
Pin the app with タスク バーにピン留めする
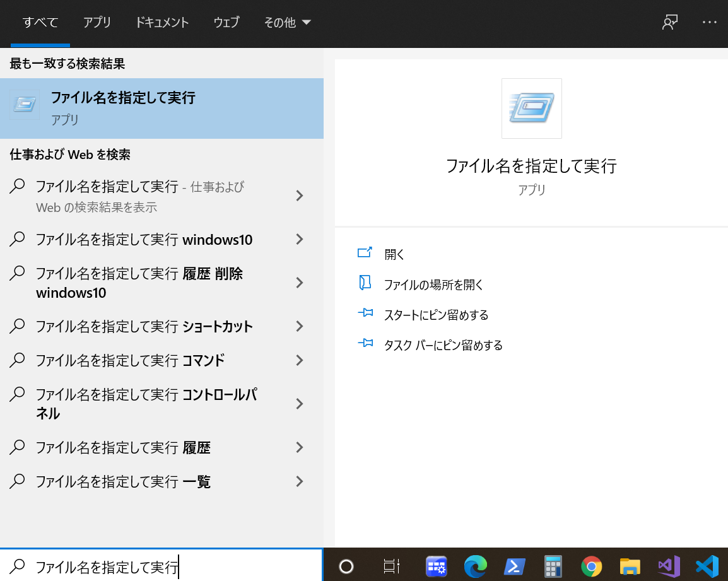(x=443, y=345)
